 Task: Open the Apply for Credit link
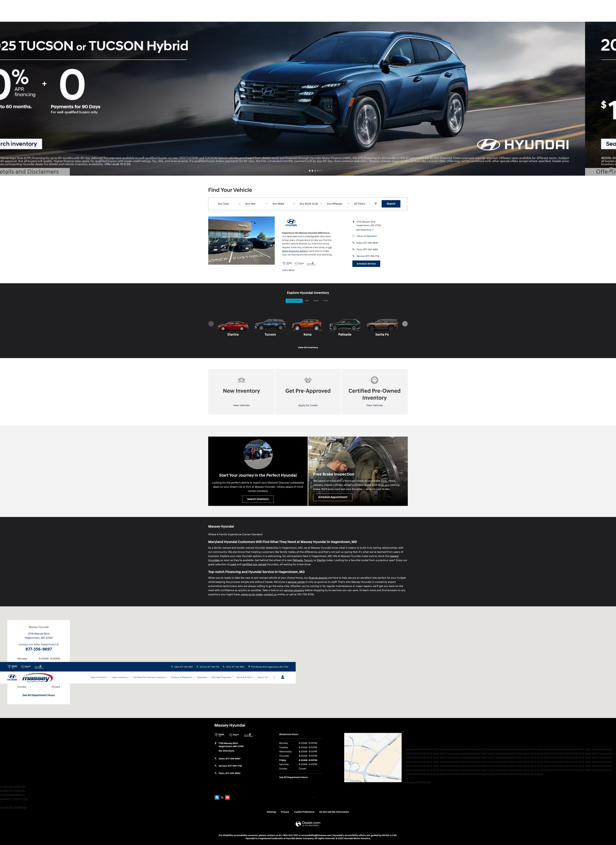[308, 405]
